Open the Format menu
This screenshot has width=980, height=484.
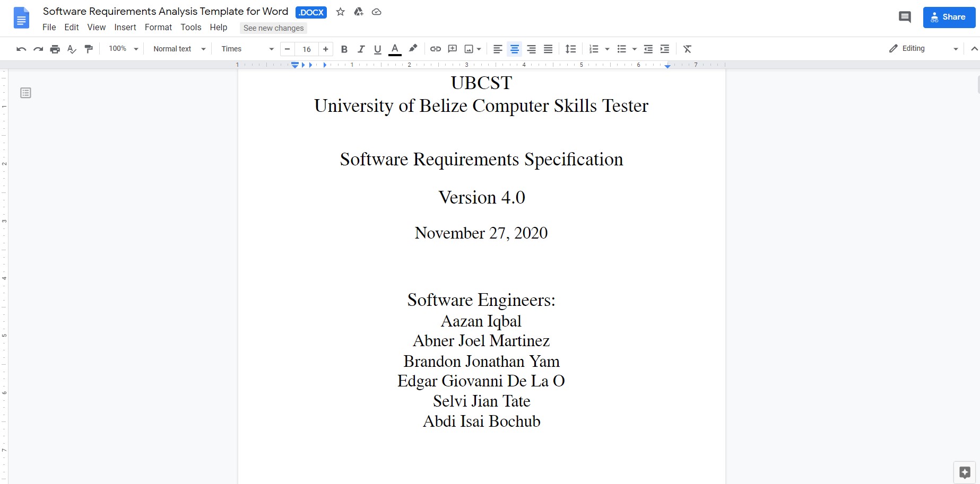(158, 27)
